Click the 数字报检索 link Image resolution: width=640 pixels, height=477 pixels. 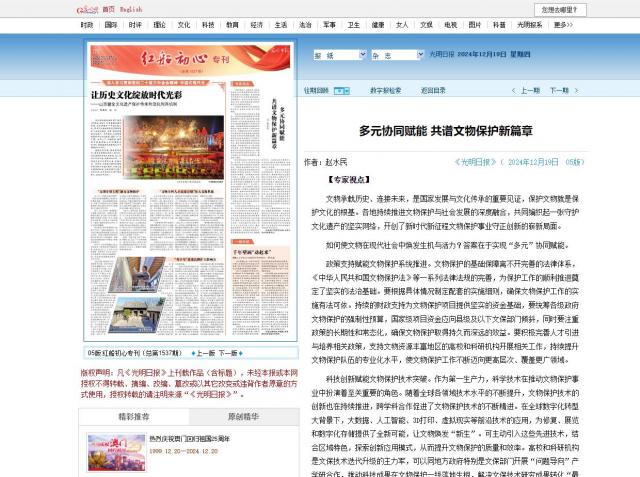(385, 90)
